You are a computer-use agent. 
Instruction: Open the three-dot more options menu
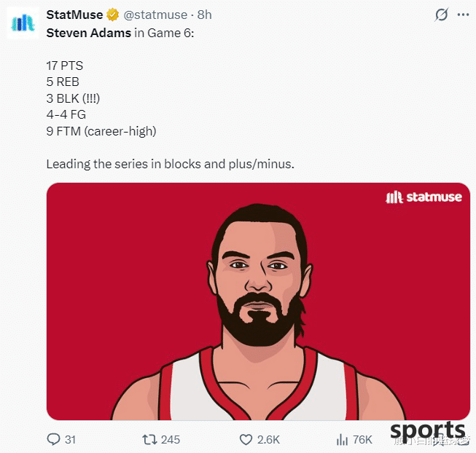coord(463,15)
